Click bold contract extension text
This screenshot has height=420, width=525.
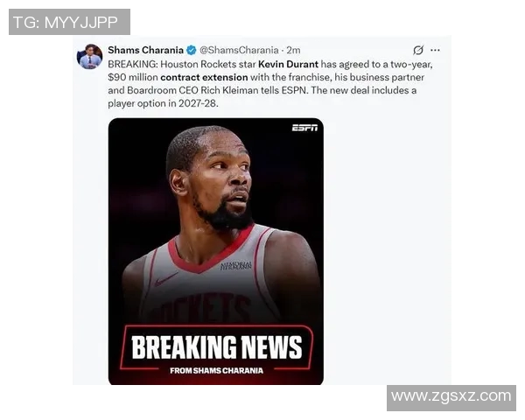click(204, 77)
